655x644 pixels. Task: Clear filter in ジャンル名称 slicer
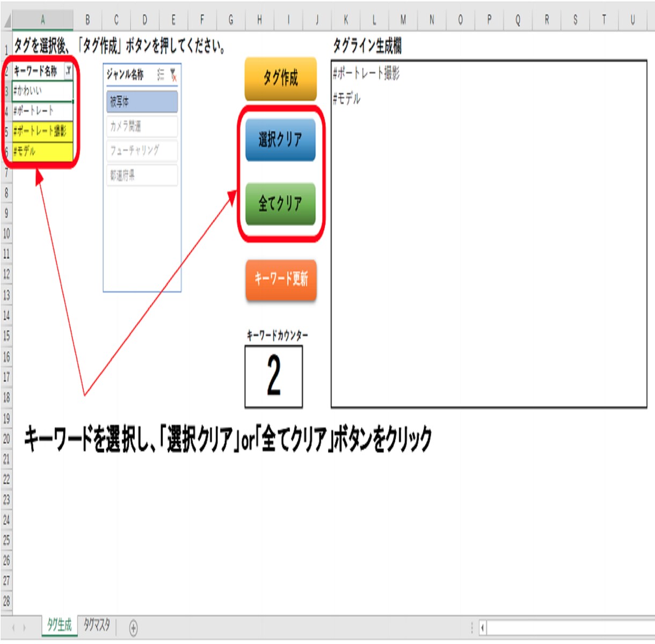click(x=173, y=75)
